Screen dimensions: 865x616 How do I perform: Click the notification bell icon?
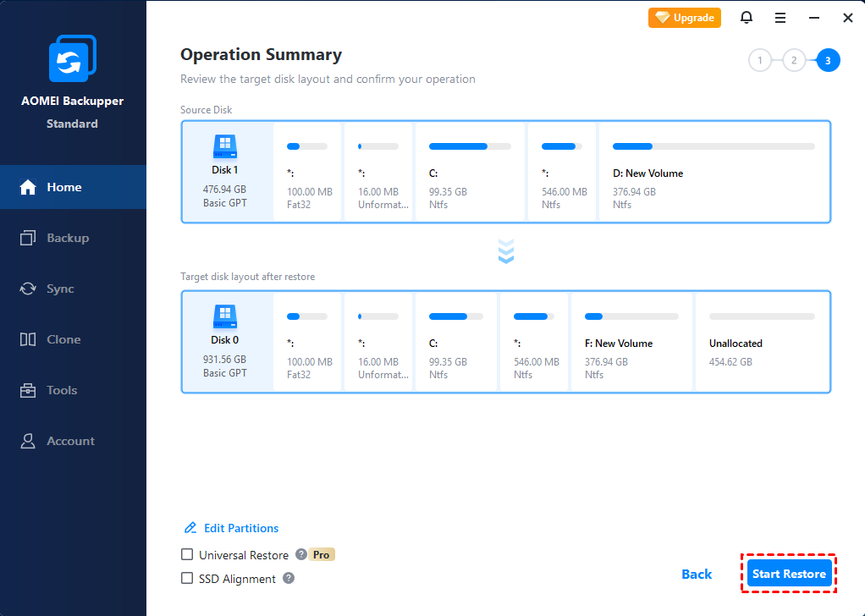tap(747, 18)
